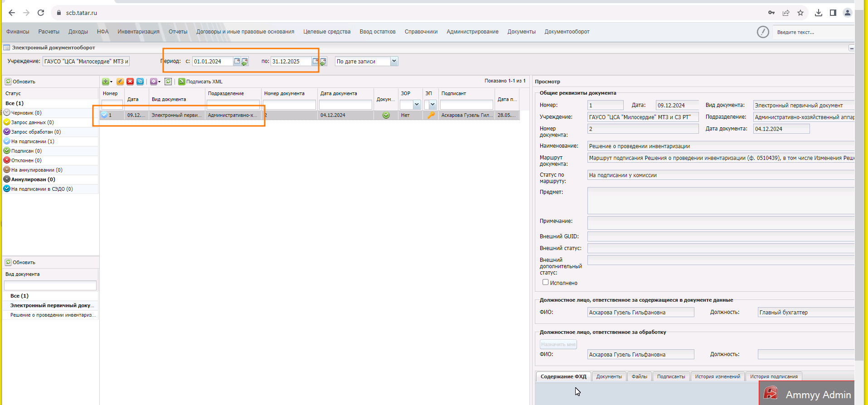
Task: Click the bookmark star icon
Action: [x=800, y=13]
